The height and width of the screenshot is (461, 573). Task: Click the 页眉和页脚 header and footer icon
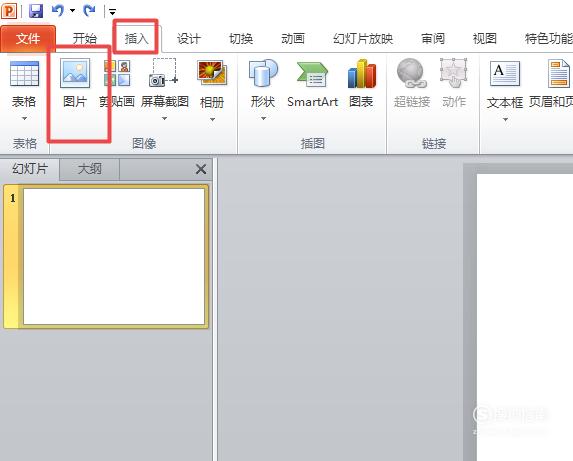pyautogui.click(x=559, y=74)
